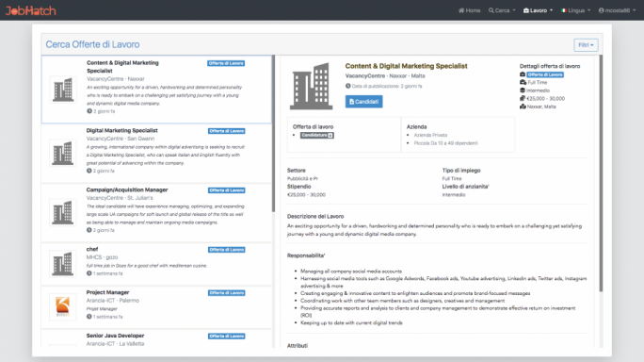Click the JobMatch logo

click(x=31, y=10)
